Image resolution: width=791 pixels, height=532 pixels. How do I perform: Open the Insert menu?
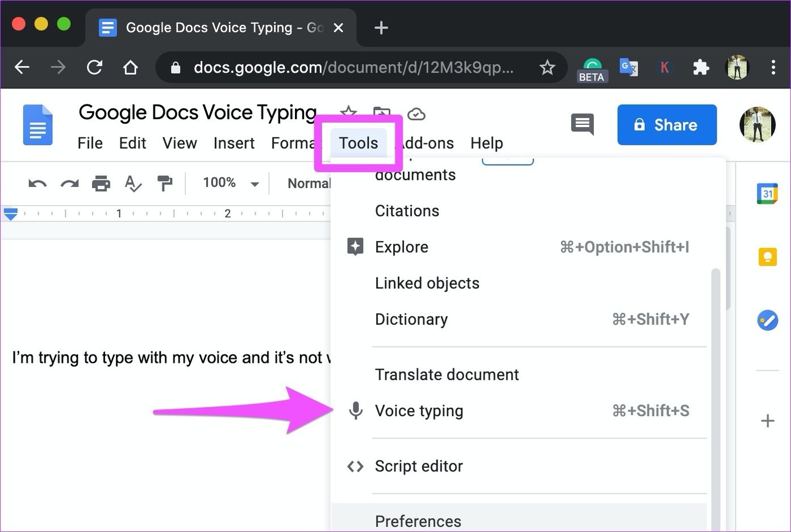(234, 143)
